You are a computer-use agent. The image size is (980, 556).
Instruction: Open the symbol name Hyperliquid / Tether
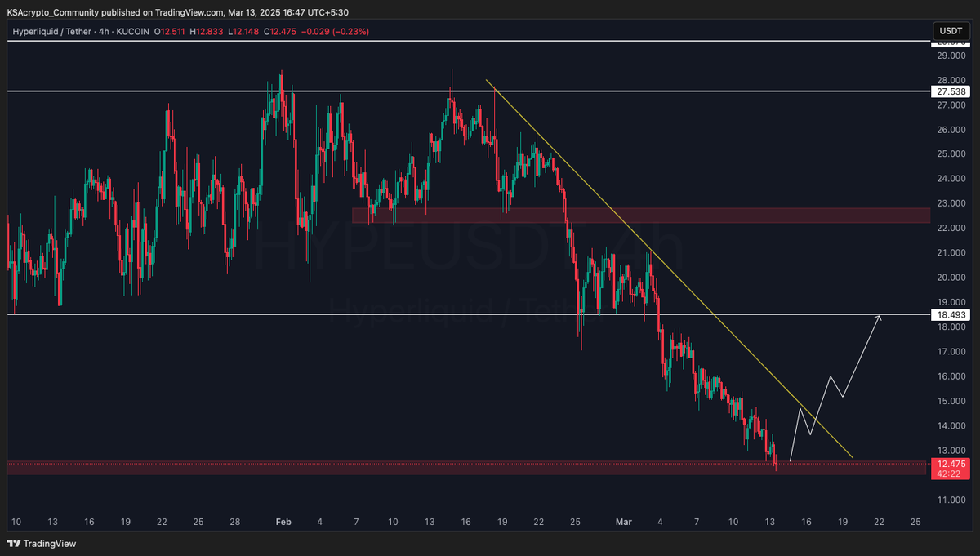pyautogui.click(x=51, y=31)
